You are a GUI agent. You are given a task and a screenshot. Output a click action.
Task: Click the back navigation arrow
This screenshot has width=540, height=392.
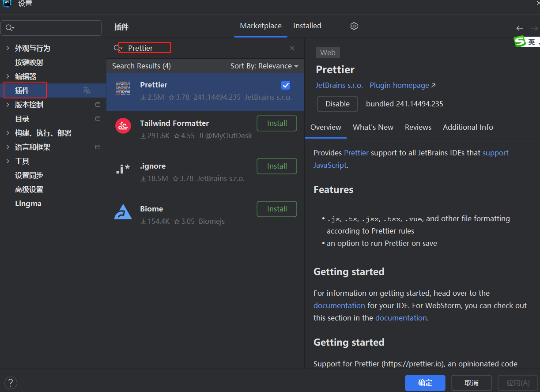[x=520, y=28]
